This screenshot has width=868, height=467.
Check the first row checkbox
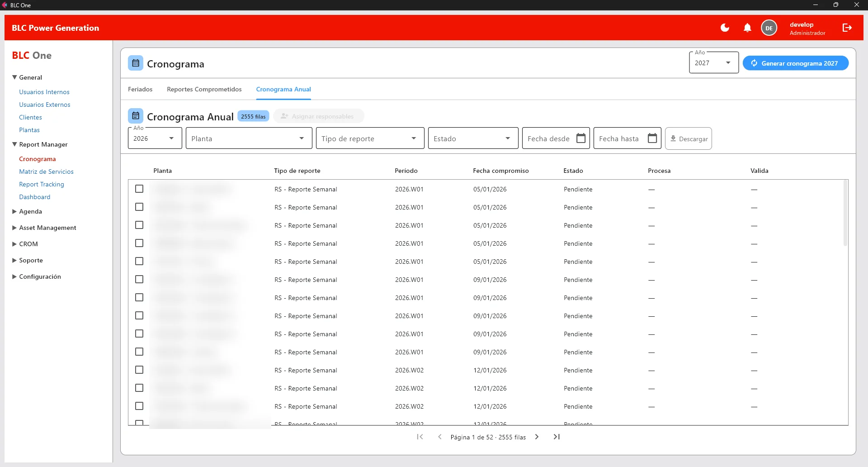(139, 189)
